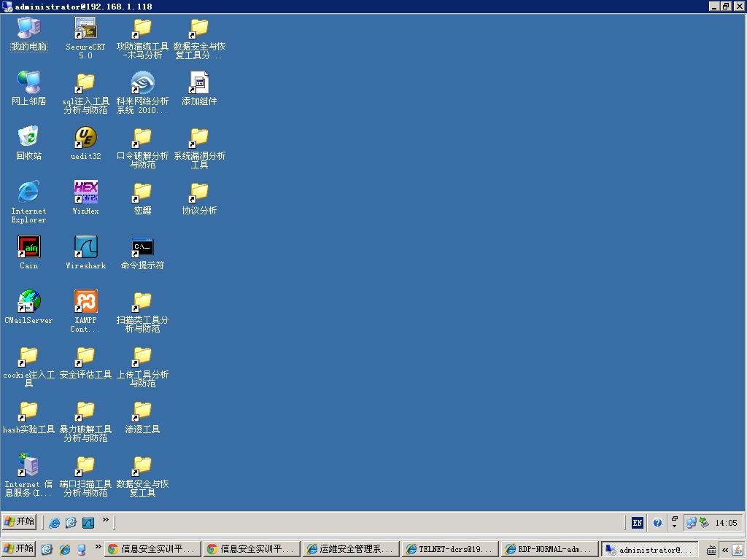Show hidden tray icons with « arrow
The height and width of the screenshot is (560, 747).
(x=725, y=550)
